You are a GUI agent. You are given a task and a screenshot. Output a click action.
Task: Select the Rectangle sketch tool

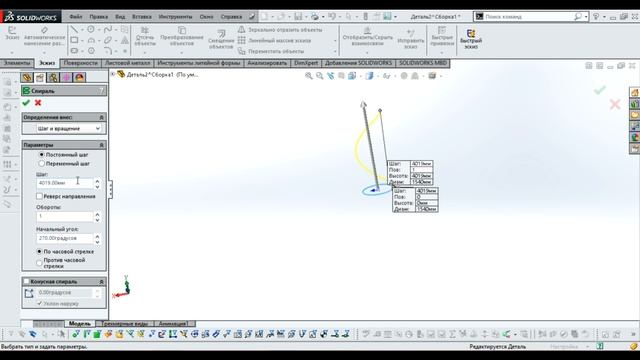pos(74,40)
